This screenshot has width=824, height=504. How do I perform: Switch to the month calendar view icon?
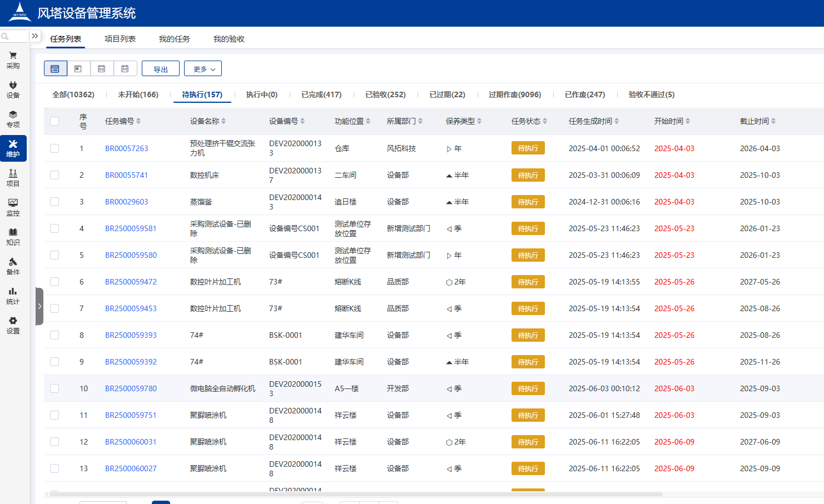click(x=125, y=68)
